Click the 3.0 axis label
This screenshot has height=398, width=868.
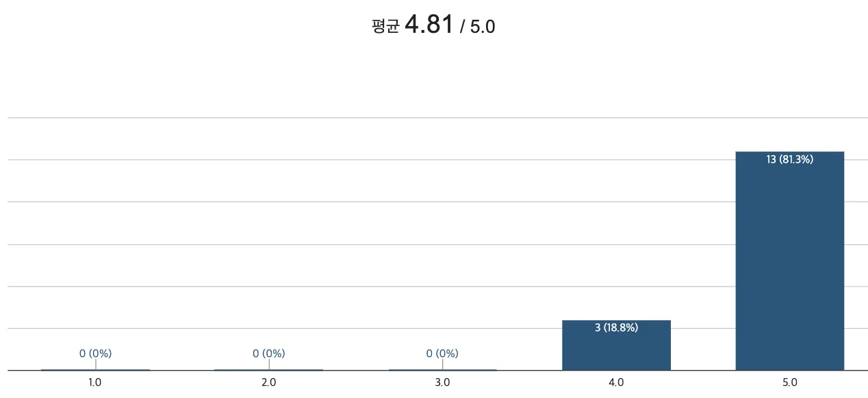point(442,383)
